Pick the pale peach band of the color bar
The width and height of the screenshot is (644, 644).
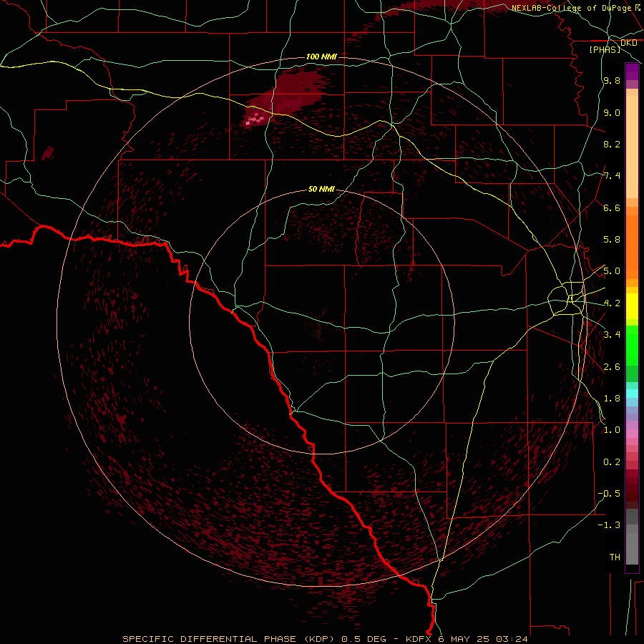(632, 147)
